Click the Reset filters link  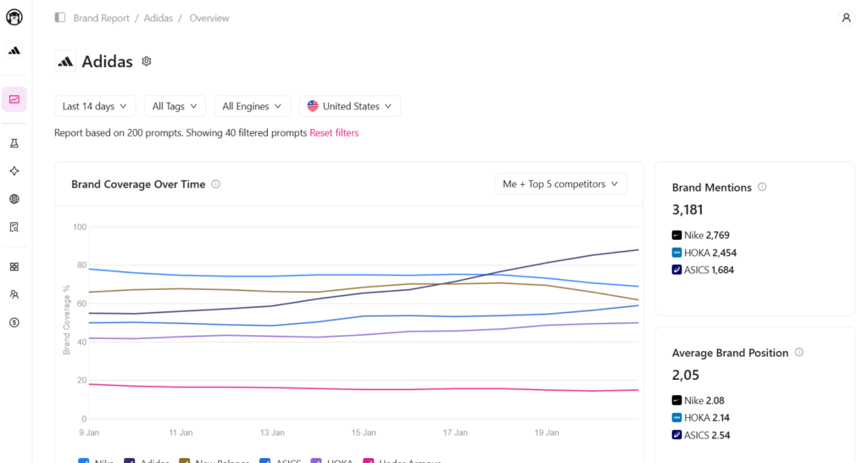(x=334, y=133)
